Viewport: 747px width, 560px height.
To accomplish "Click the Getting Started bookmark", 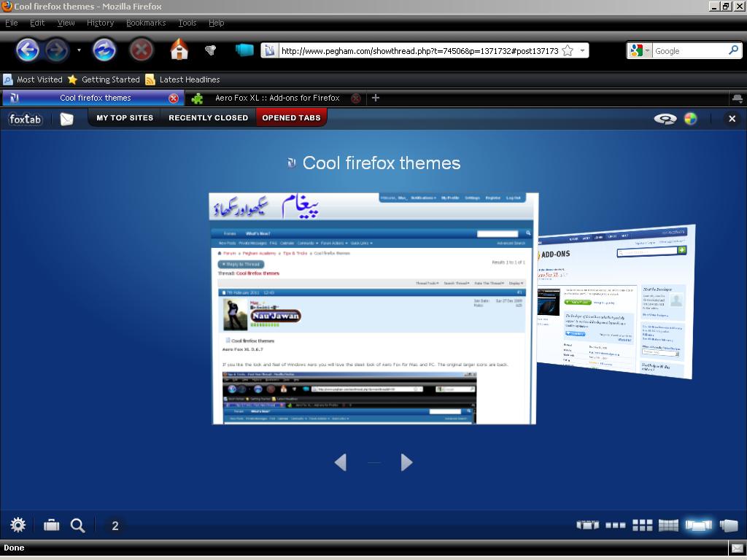I will 104,79.
